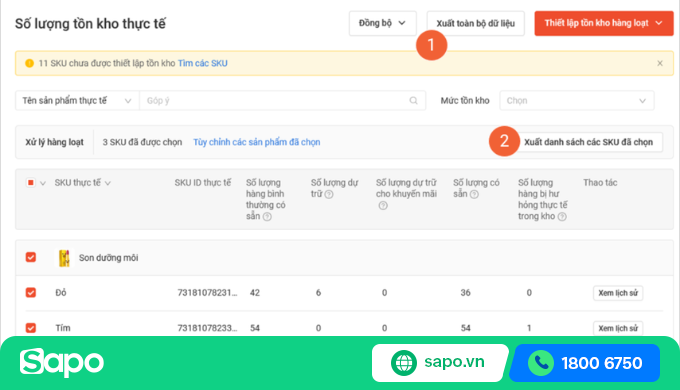Click Xuất danh sách các SKU đã chọn
680x390 pixels.
pyautogui.click(x=588, y=142)
